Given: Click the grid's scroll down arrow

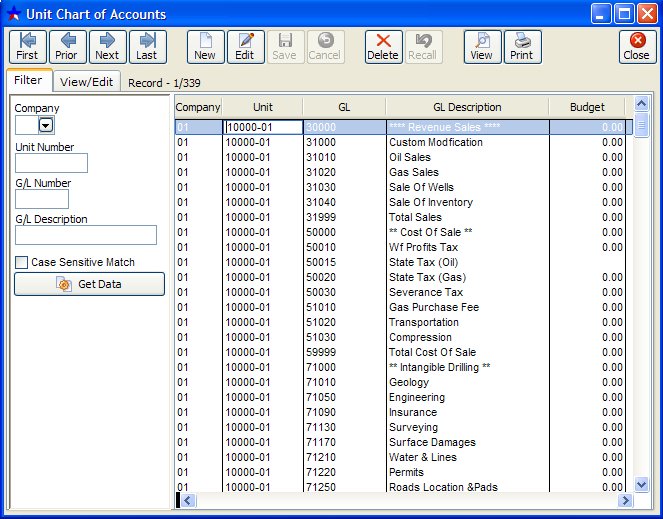Looking at the screenshot, I should 641,484.
